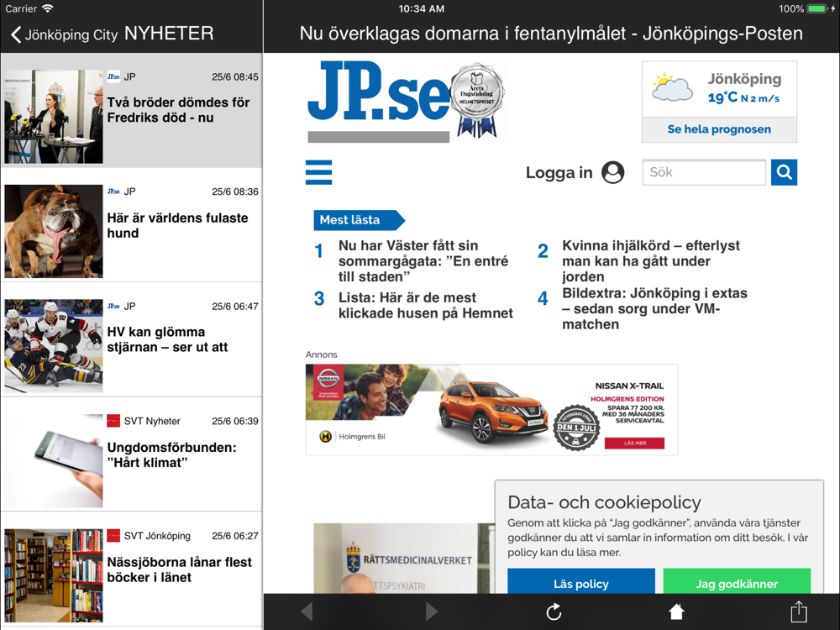Tap the hockey players thumbnail

[x=54, y=345]
